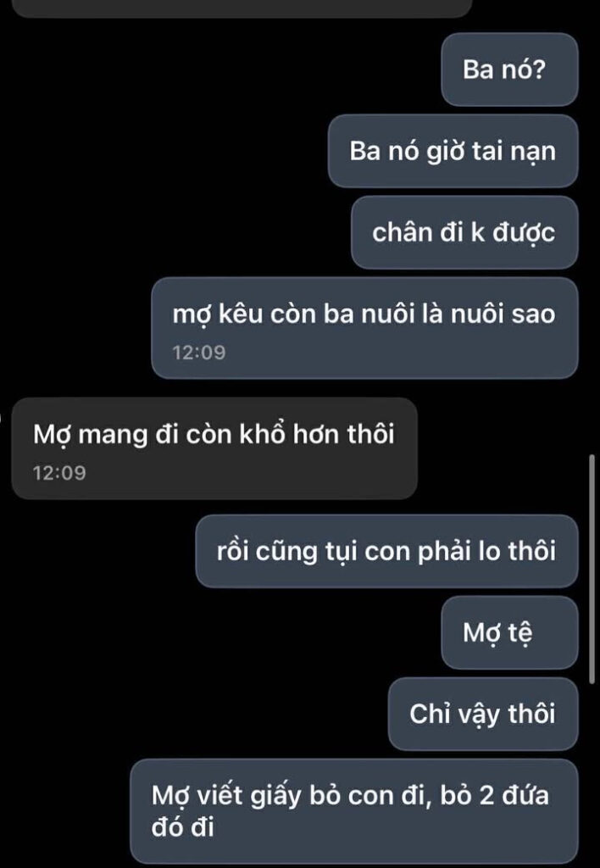The width and height of the screenshot is (600, 868).
Task: Tap the 'Chỉ vậy thôi' message
Action: [483, 714]
